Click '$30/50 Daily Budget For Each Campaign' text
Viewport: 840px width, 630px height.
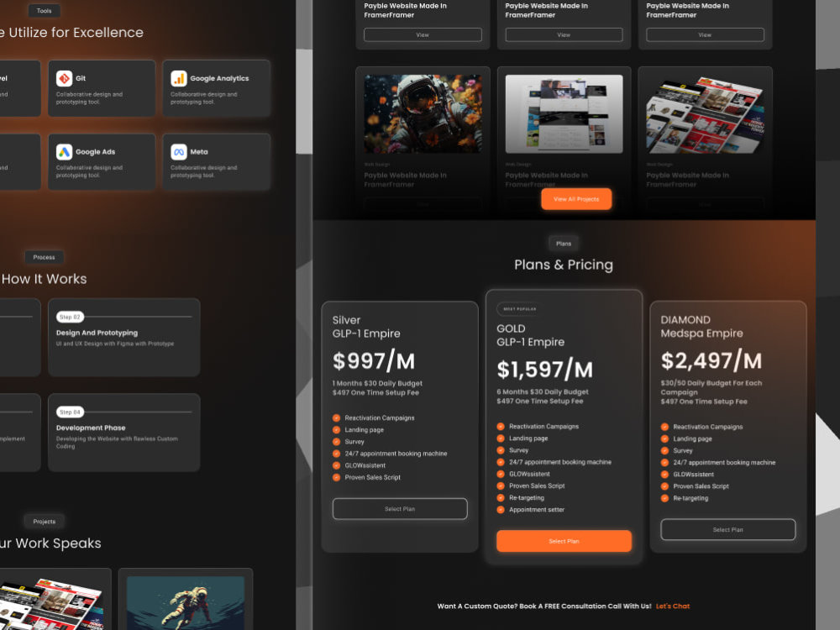click(x=711, y=387)
